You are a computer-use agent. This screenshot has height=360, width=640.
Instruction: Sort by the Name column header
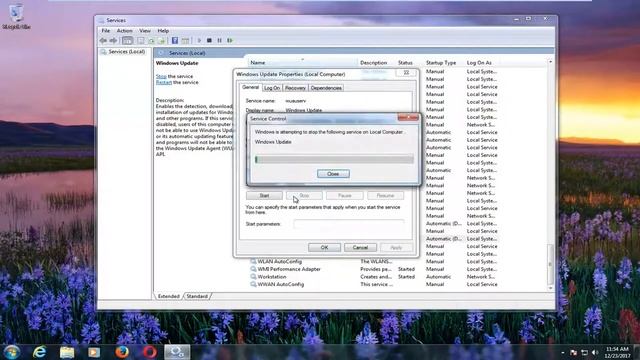303,62
